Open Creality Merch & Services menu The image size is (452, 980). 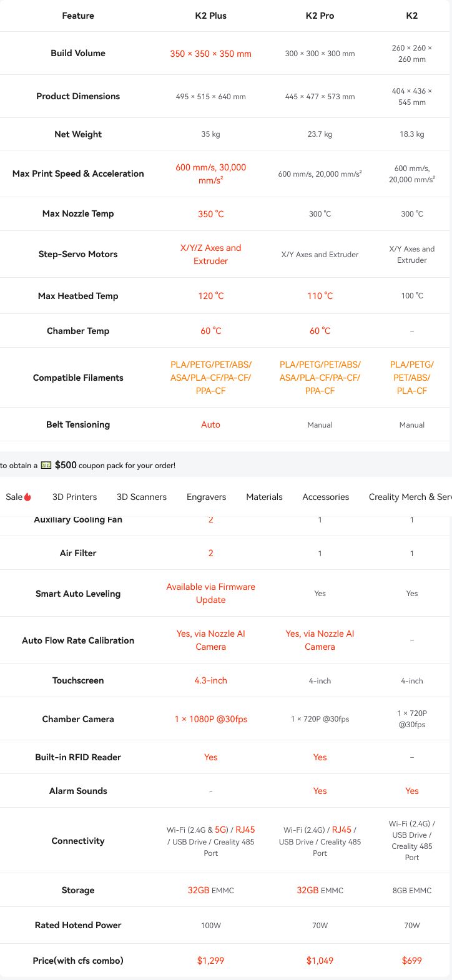410,497
